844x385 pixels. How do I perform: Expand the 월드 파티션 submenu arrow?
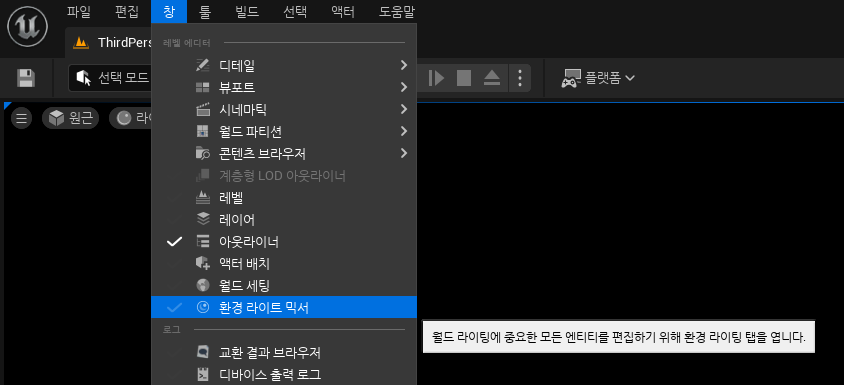click(x=404, y=131)
